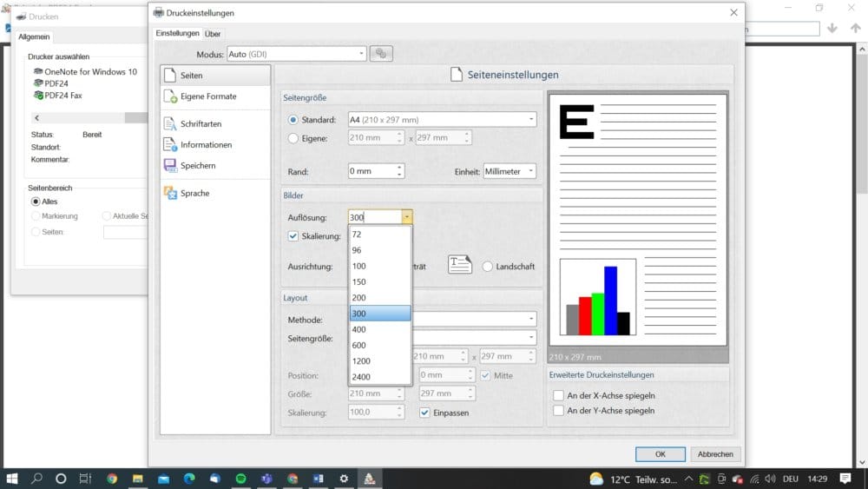The image size is (868, 489).
Task: Pick 1200 from the Auflösung list
Action: coord(380,361)
